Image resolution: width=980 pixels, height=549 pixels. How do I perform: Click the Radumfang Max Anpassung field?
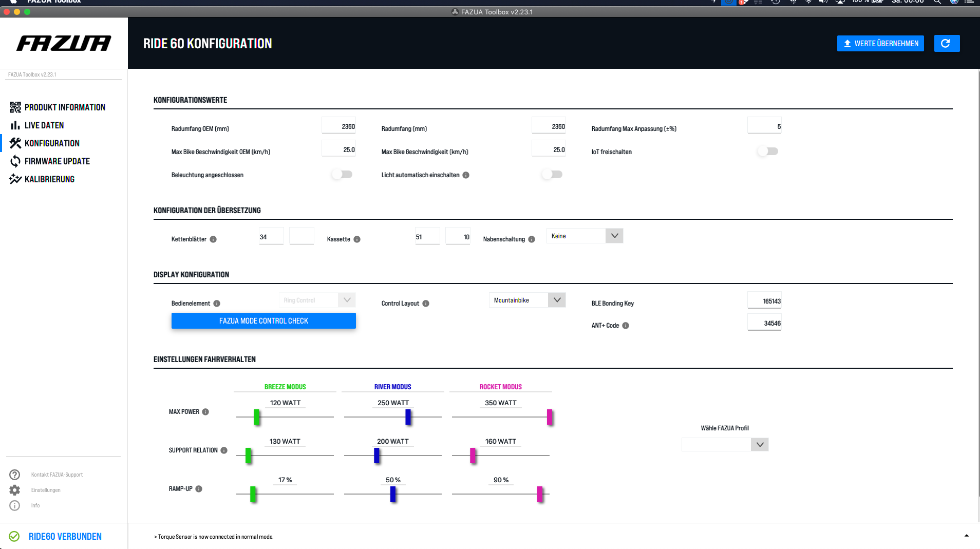point(764,126)
